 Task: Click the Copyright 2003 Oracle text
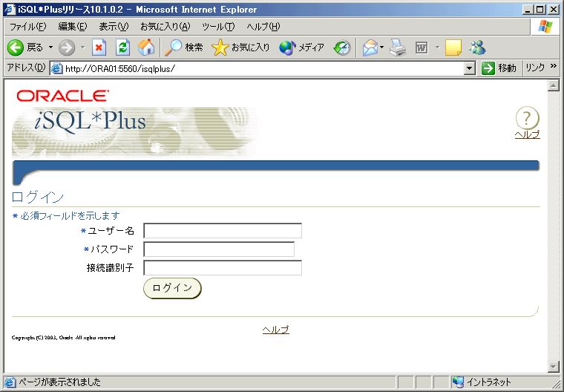click(x=64, y=338)
